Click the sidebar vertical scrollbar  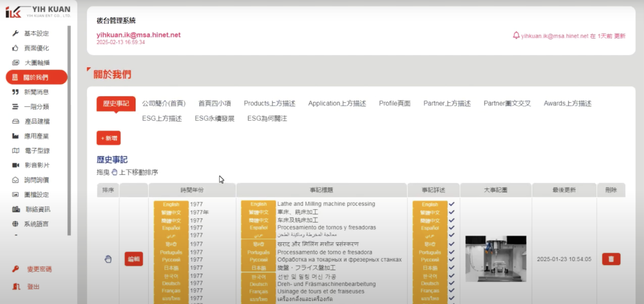pos(69,130)
